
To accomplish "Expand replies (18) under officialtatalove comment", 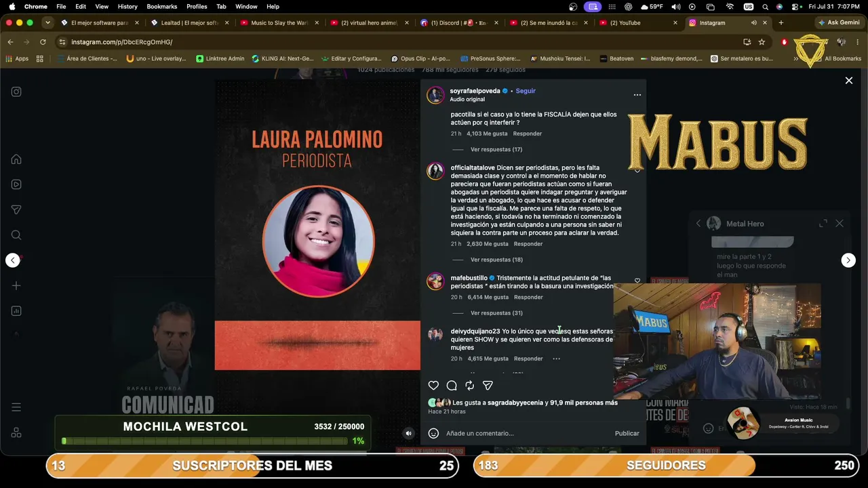I will click(x=496, y=260).
